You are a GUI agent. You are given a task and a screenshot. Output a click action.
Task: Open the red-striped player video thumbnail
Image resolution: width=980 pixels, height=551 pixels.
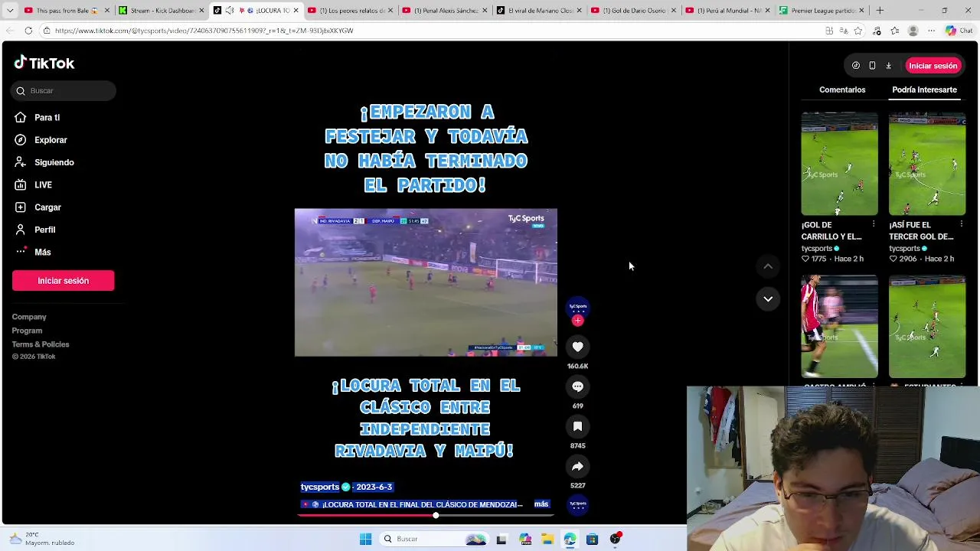click(839, 327)
